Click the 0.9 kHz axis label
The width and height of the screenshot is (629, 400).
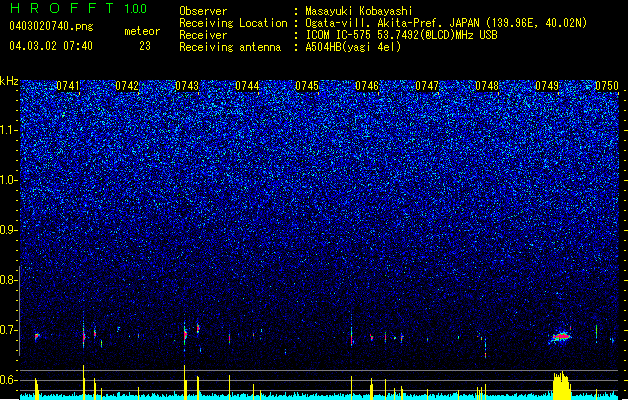[x=8, y=230]
